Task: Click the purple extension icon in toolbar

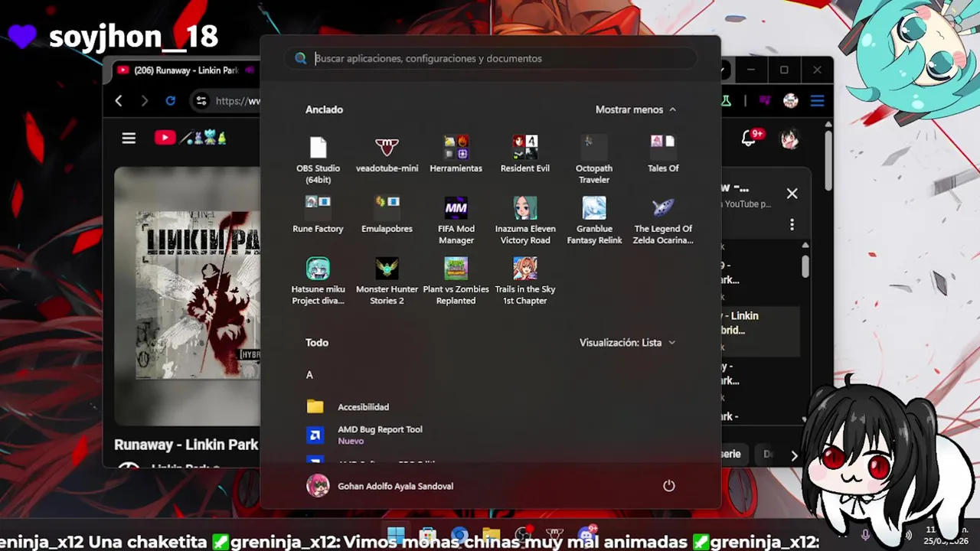Action: [764, 101]
